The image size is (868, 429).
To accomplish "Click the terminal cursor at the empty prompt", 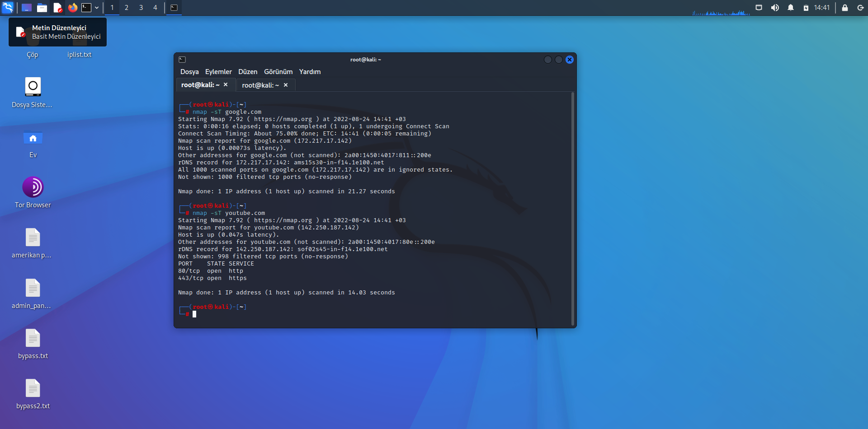I will click(x=194, y=314).
